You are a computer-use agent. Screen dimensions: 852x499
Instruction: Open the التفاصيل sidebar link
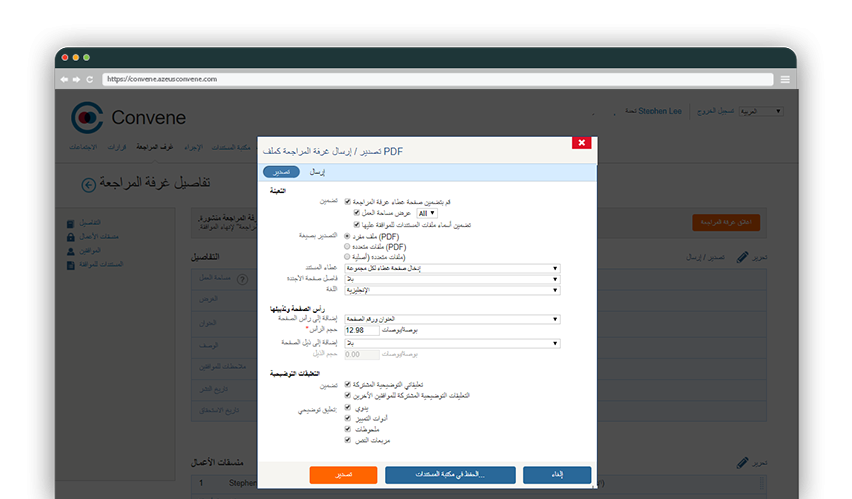(x=90, y=223)
